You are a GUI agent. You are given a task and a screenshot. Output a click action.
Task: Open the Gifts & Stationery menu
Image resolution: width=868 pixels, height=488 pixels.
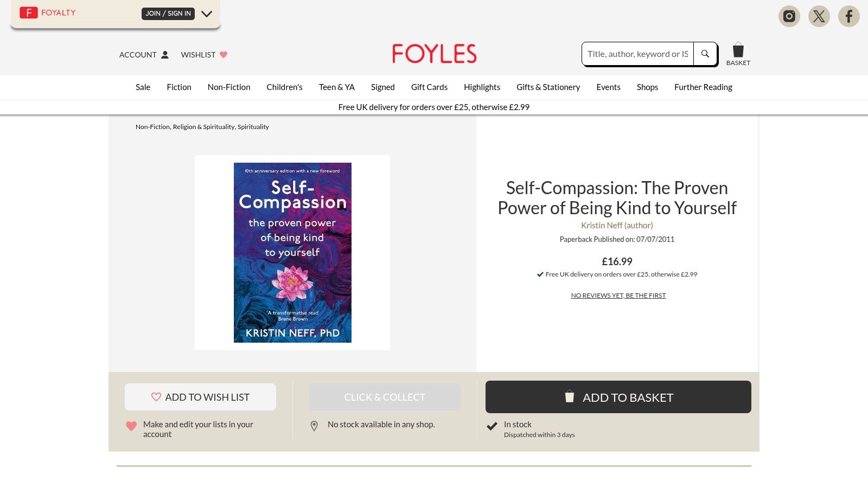[548, 87]
